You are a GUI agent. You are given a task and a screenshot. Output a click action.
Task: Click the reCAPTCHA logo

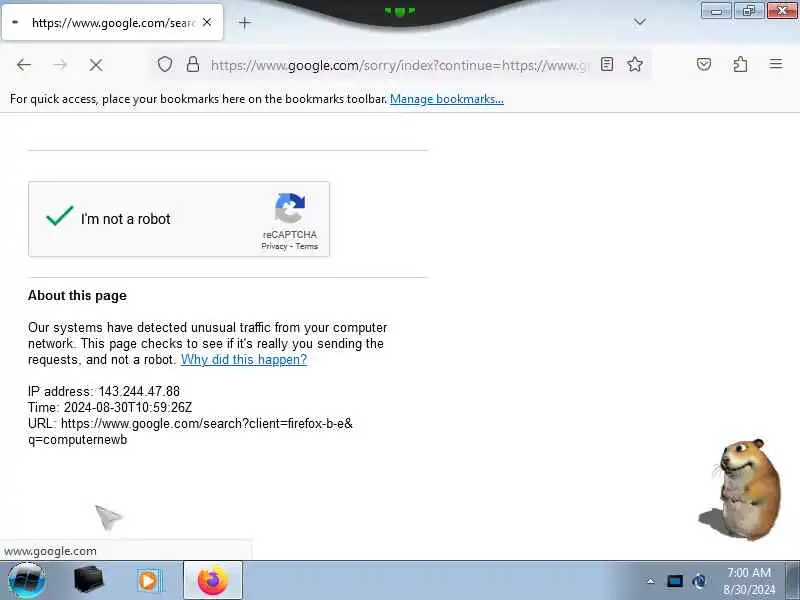point(290,208)
